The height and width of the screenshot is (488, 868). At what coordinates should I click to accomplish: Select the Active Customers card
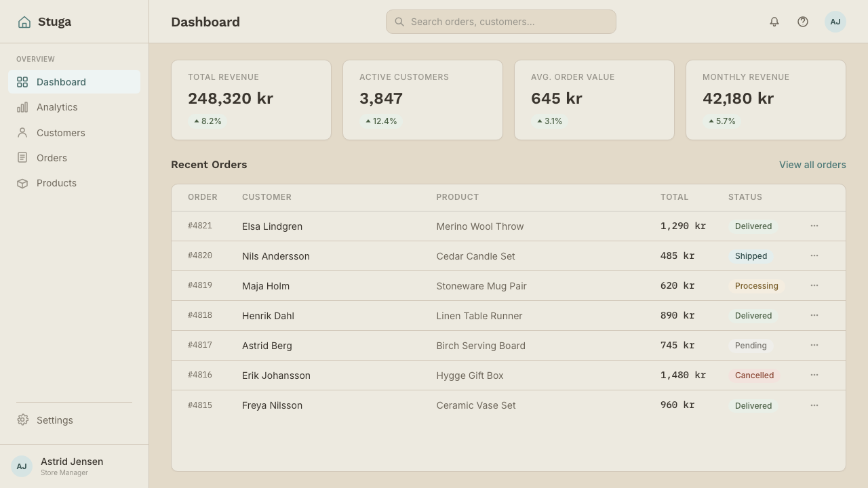(422, 100)
